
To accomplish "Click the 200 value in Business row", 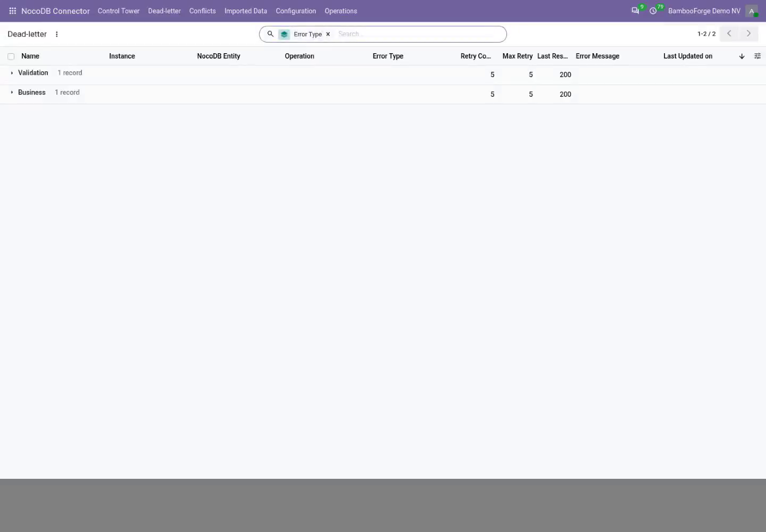I will pyautogui.click(x=565, y=95).
